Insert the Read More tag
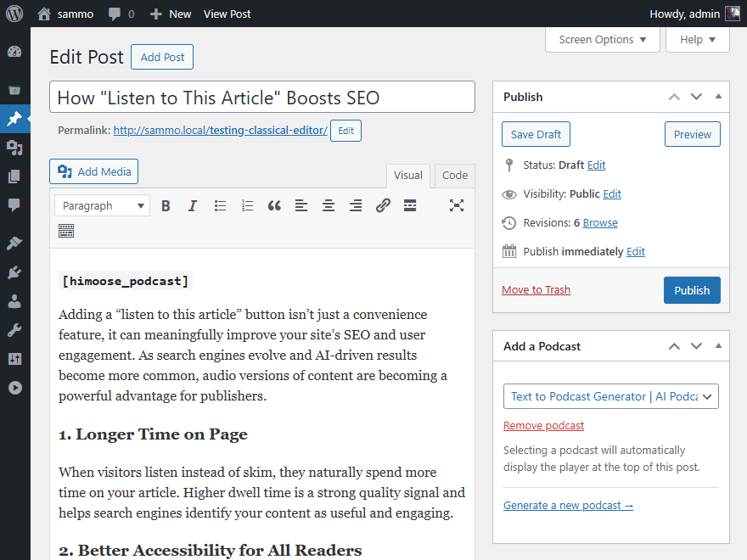The image size is (747, 560). click(x=409, y=205)
